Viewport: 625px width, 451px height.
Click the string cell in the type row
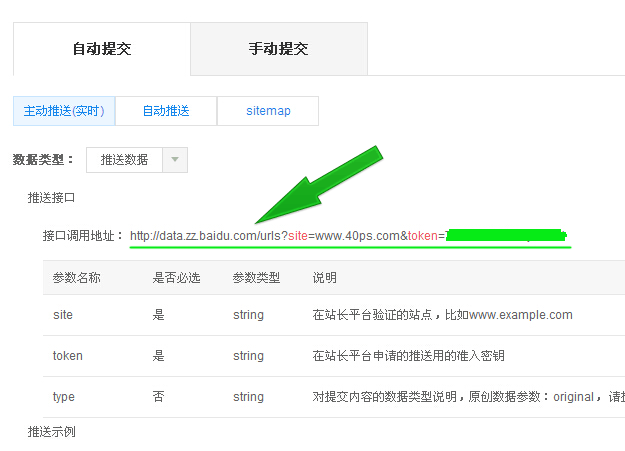[248, 397]
